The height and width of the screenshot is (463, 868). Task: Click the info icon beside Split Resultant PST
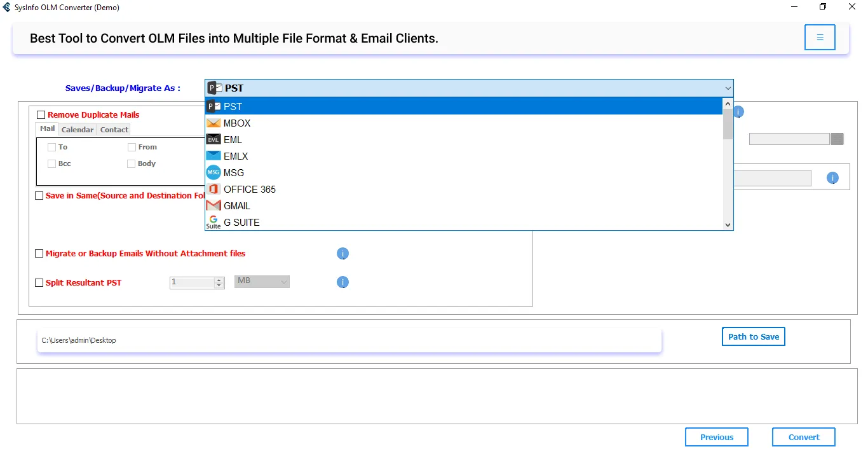tap(342, 282)
